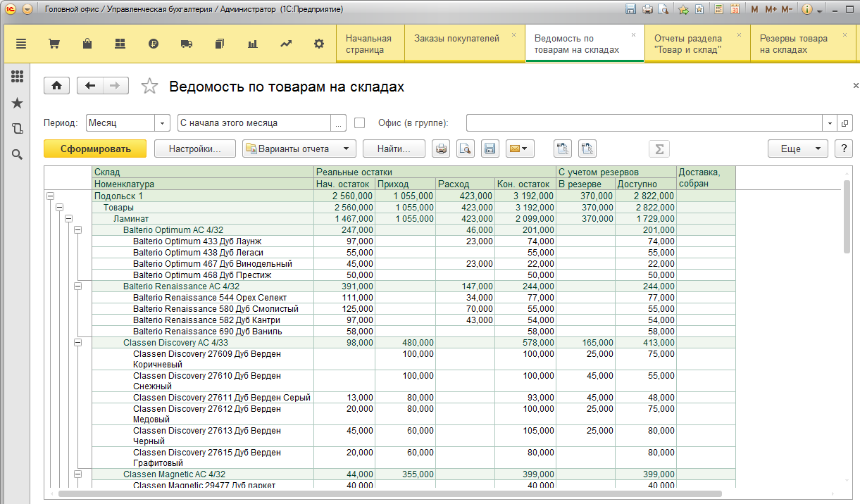Open the calendar from the title bar
Screen dimensions: 860x504
735,10
